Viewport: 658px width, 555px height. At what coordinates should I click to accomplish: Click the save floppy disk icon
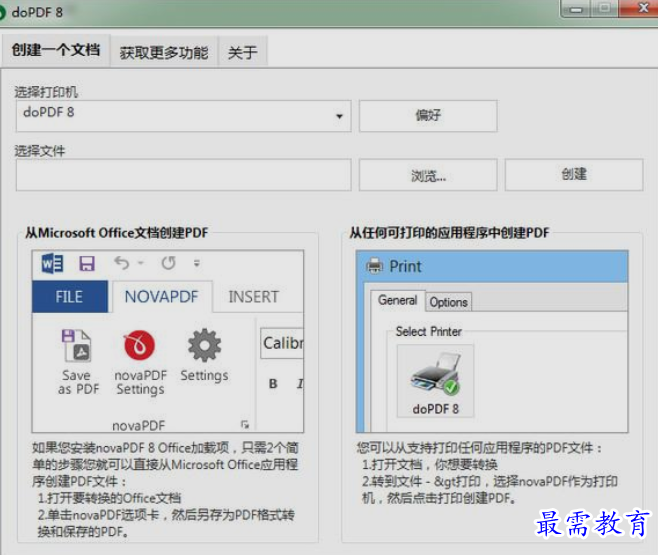tap(87, 263)
